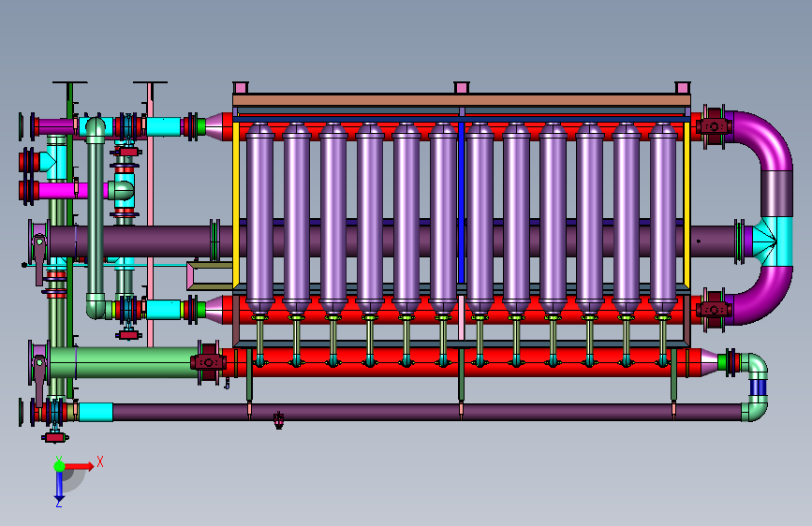812x526 pixels.
Task: Pick the small blue spool between green elbows
Action: coord(758,387)
